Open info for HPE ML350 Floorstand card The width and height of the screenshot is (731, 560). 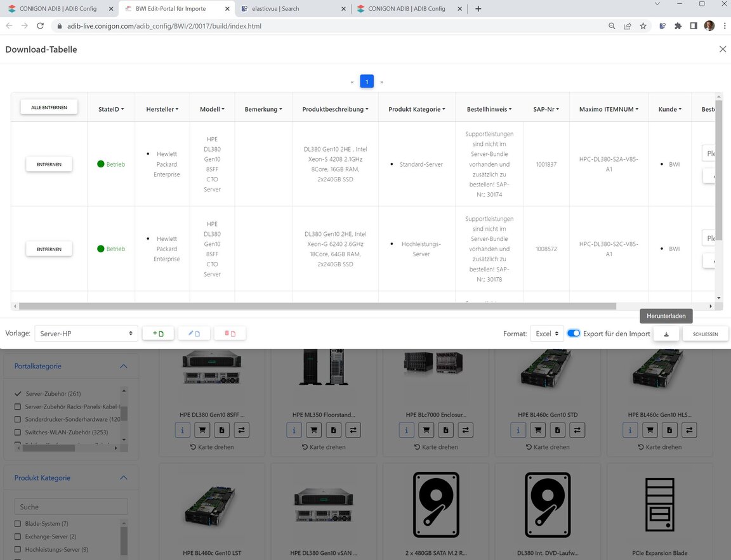294,430
